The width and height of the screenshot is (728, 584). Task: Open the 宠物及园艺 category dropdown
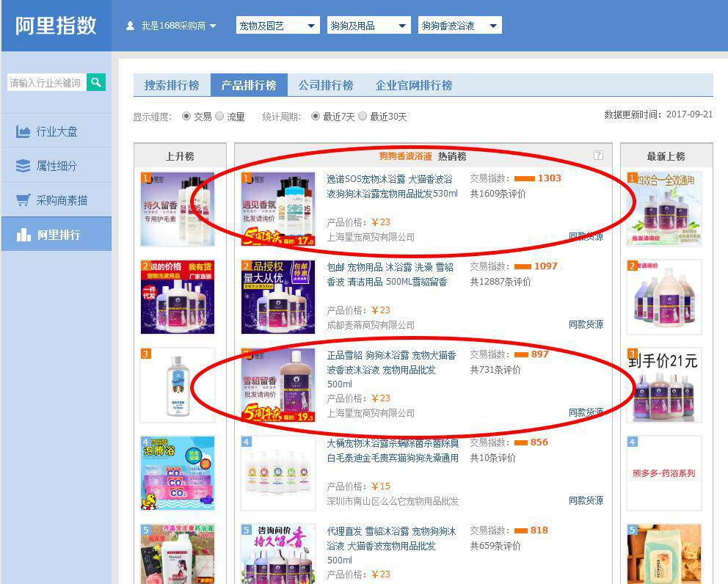pyautogui.click(x=277, y=26)
